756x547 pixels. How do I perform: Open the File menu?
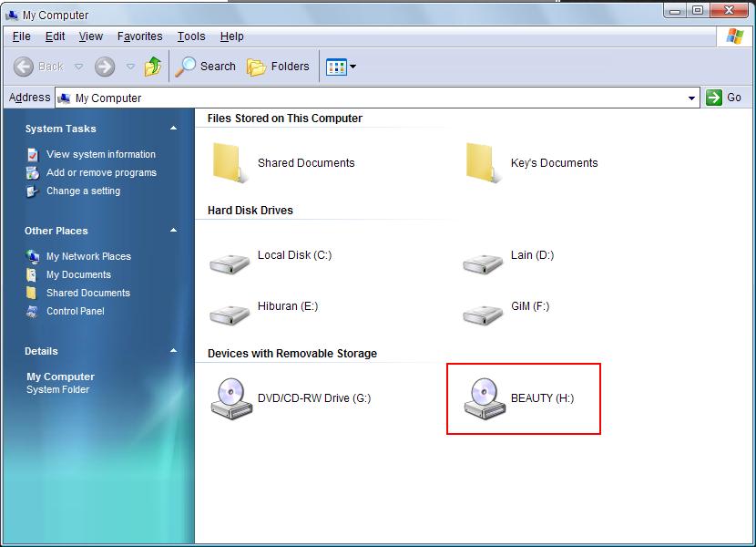pyautogui.click(x=22, y=36)
